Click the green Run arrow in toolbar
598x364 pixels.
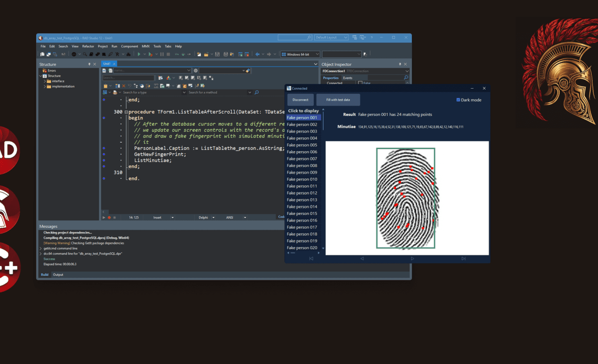[139, 54]
